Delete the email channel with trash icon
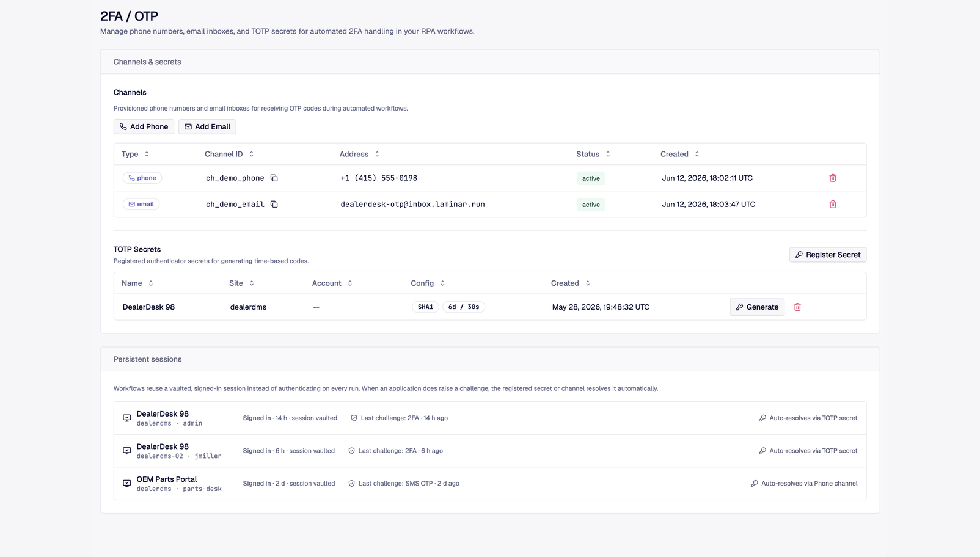 tap(833, 205)
